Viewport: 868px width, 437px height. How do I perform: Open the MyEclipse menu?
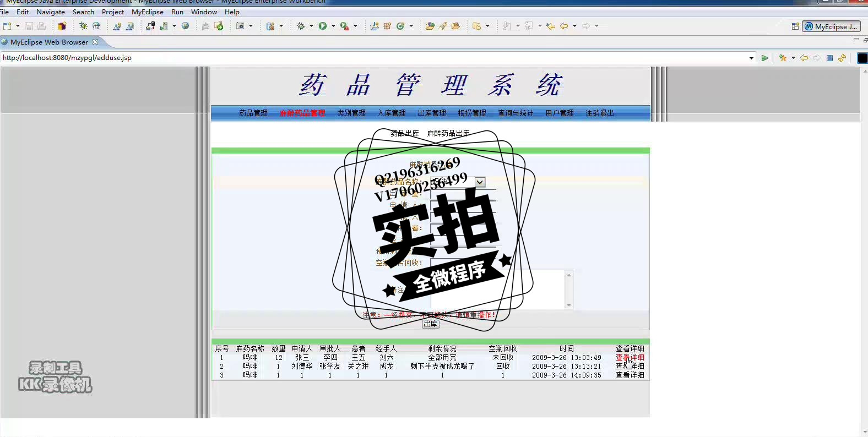tap(148, 12)
